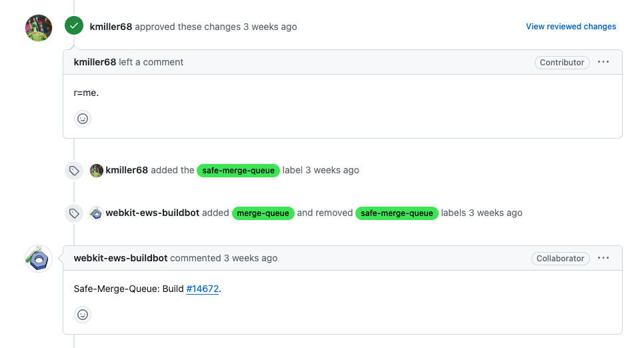This screenshot has height=348, width=644.
Task: Click webkit-ews-buildbot large avatar by comment
Action: coord(39,259)
